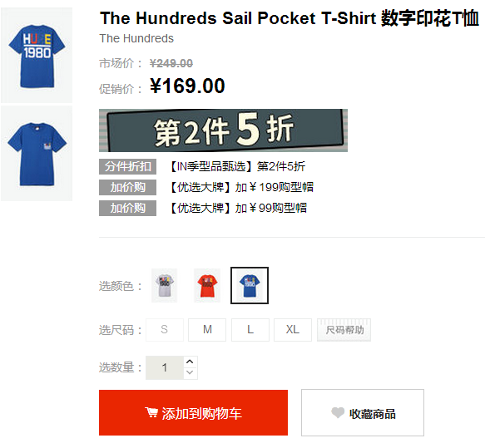Image resolution: width=485 pixels, height=448 pixels.
Task: Choose size XL
Action: (x=293, y=330)
